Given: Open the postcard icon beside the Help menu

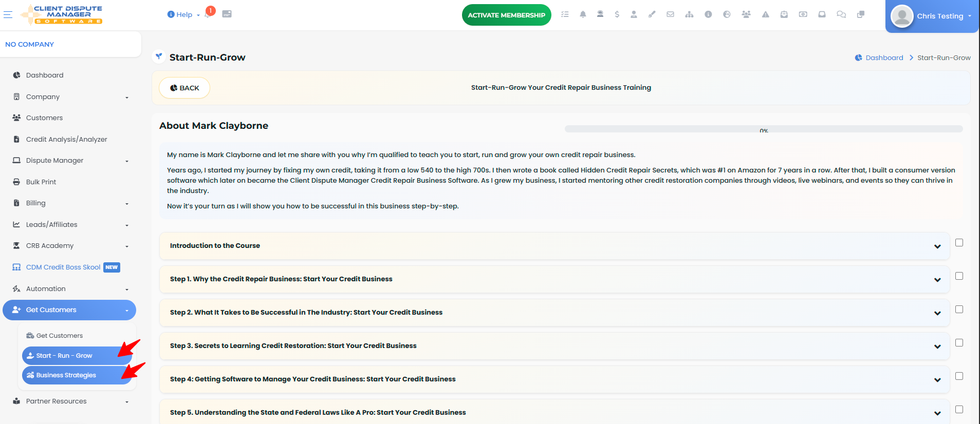Looking at the screenshot, I should point(227,14).
